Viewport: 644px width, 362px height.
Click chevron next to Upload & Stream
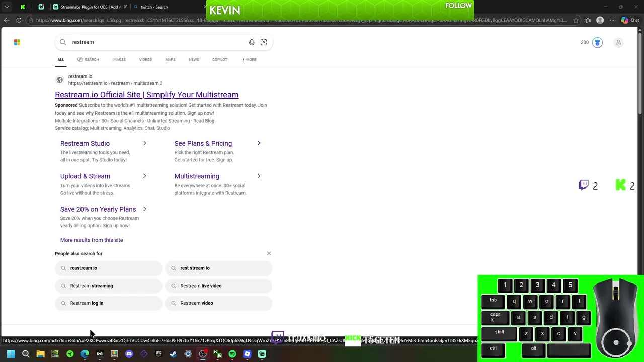tap(144, 176)
